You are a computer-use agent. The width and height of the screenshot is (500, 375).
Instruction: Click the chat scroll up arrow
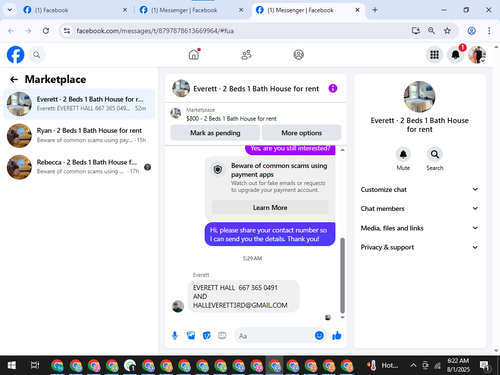pos(342,150)
